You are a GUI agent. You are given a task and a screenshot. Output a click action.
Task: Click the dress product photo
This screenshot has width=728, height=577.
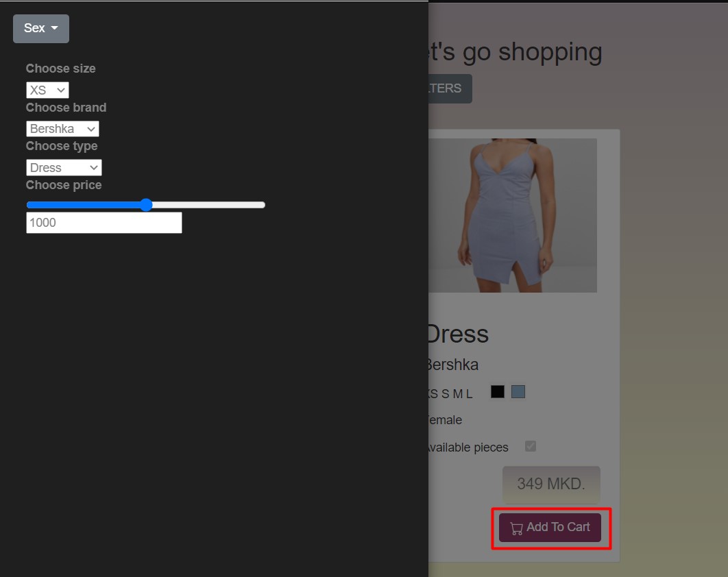521,214
